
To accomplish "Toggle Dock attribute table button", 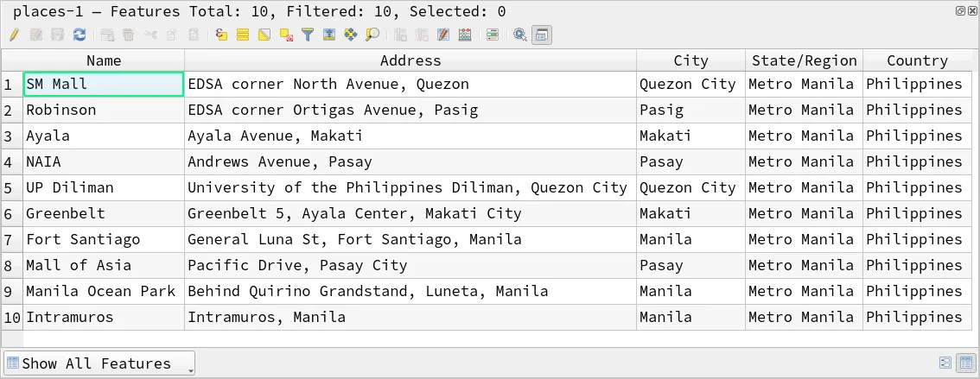I will (x=541, y=35).
